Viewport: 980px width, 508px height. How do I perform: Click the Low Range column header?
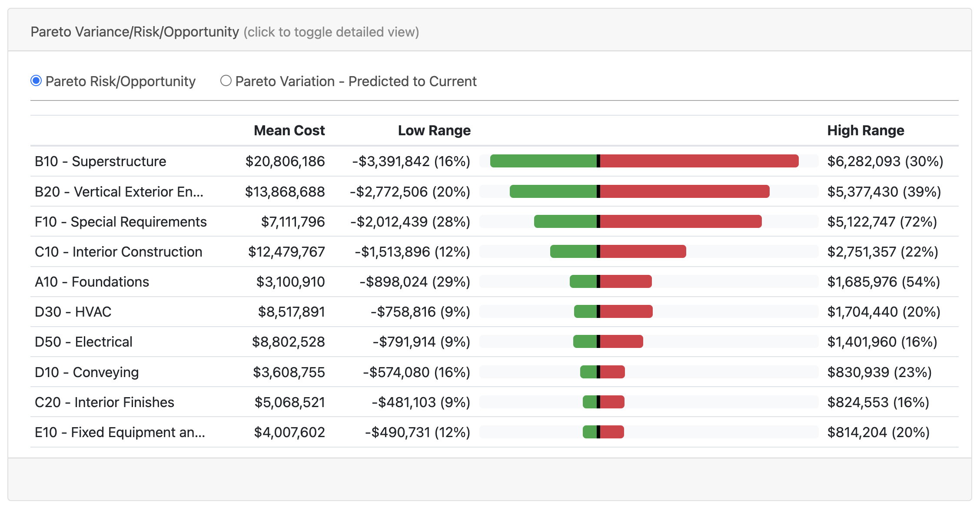[x=434, y=130]
